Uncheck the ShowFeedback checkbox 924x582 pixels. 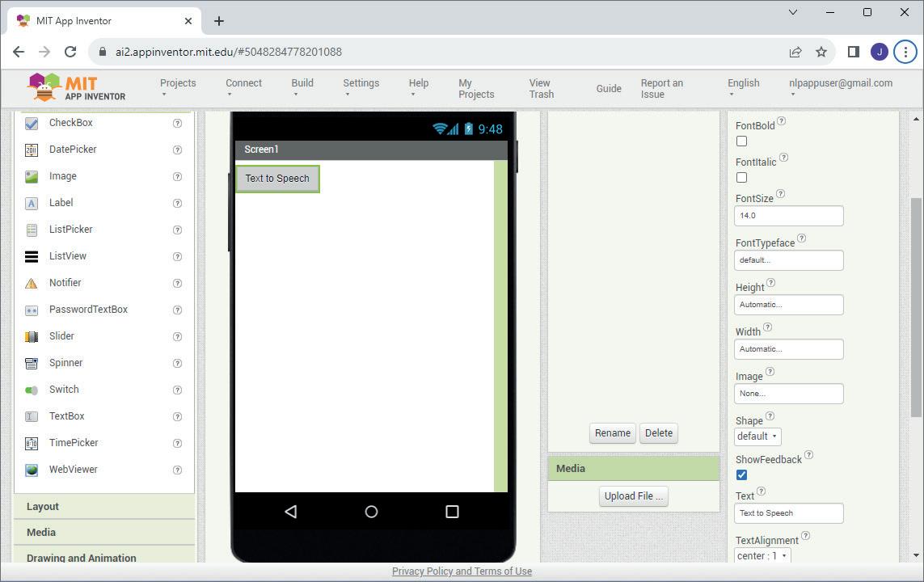(741, 474)
